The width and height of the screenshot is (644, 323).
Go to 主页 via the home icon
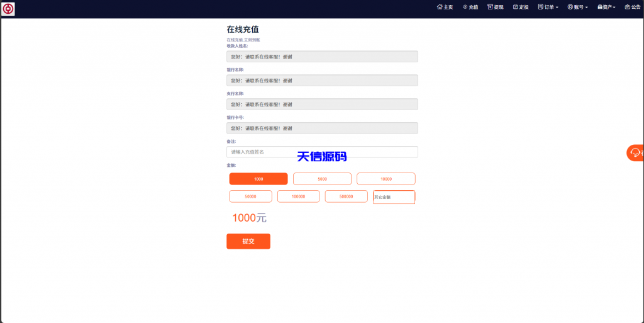click(x=440, y=7)
